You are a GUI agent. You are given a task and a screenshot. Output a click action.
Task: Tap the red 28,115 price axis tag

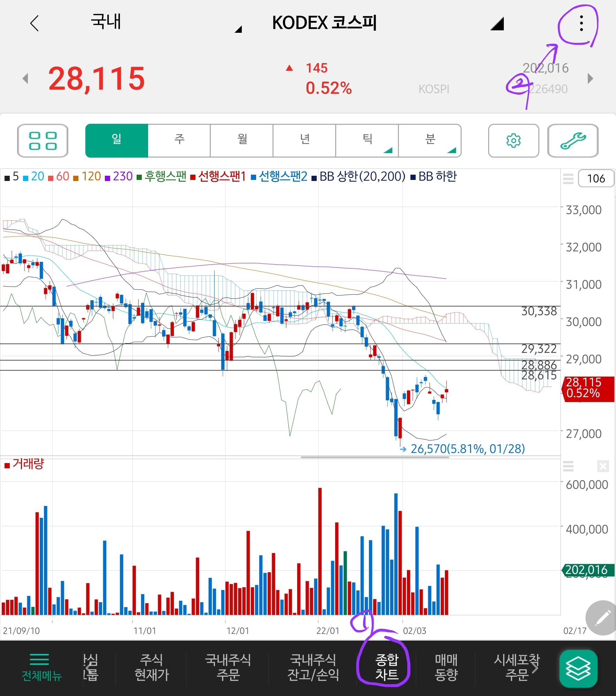[588, 389]
